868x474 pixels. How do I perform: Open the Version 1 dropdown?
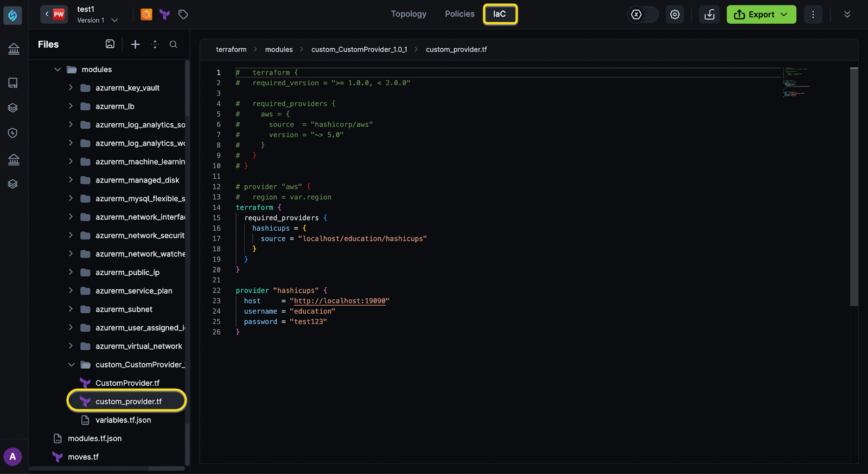pyautogui.click(x=98, y=20)
